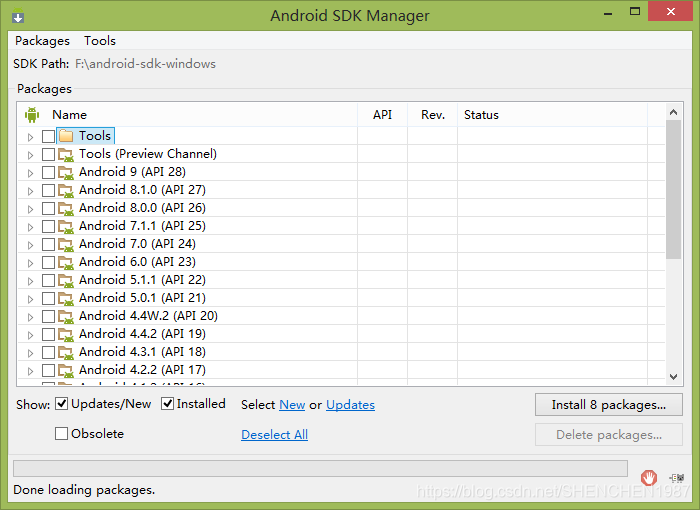700x510 pixels.
Task: Click the vertical scrollbar thumb
Action: coord(674,190)
